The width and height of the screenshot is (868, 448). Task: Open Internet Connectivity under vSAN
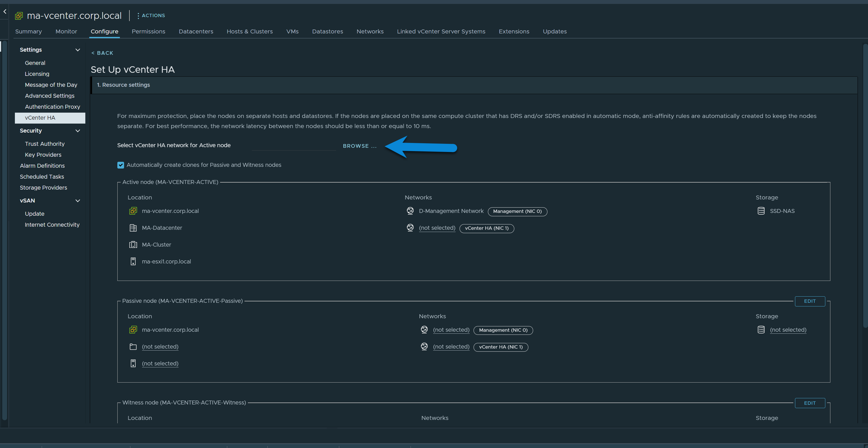(x=52, y=225)
